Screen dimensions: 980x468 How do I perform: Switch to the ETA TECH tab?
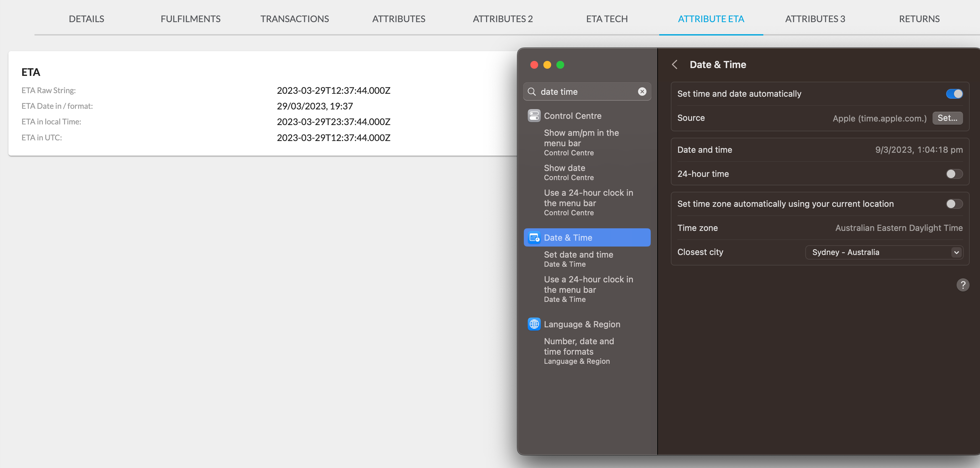click(x=606, y=19)
